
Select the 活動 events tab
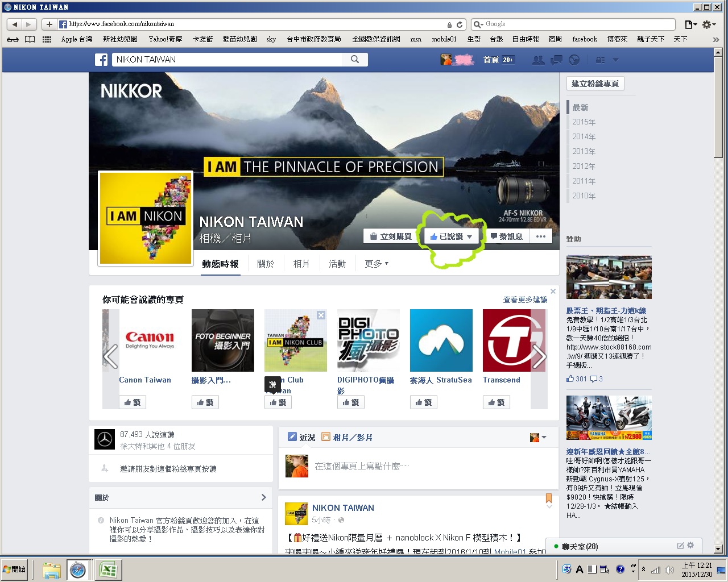337,264
